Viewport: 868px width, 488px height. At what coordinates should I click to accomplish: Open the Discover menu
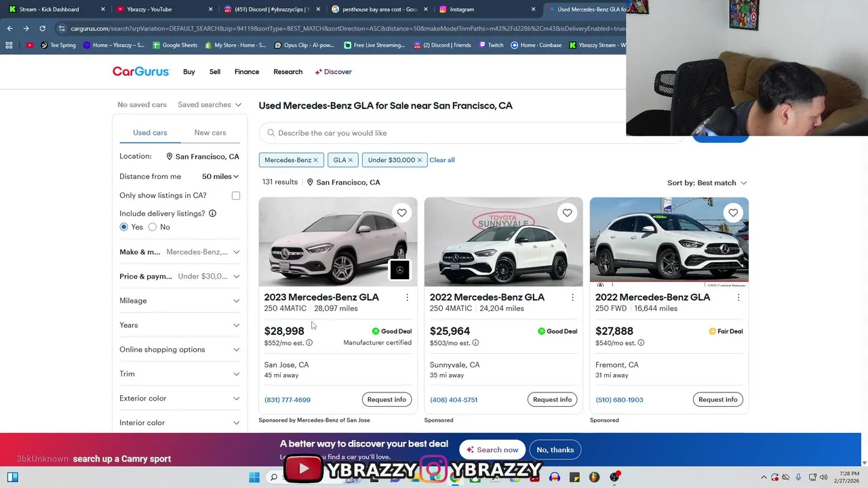334,72
